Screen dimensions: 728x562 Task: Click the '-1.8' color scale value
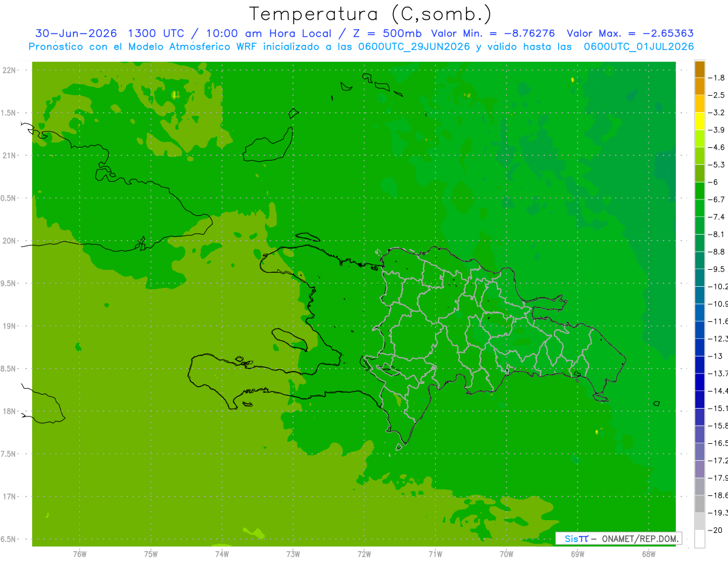pos(716,78)
